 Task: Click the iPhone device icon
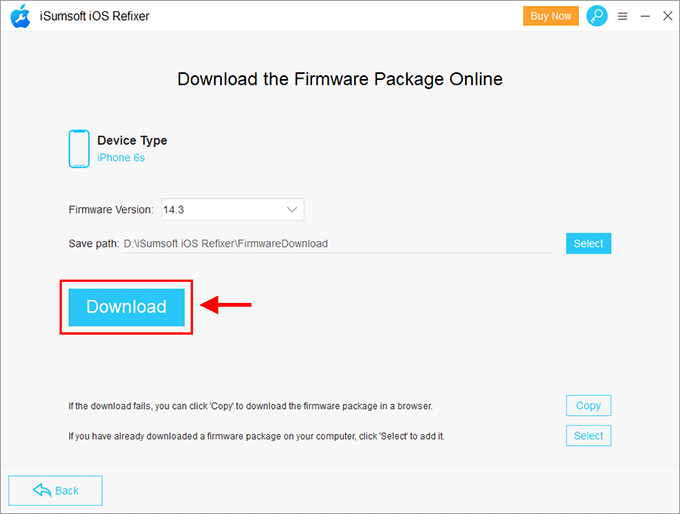click(x=79, y=149)
